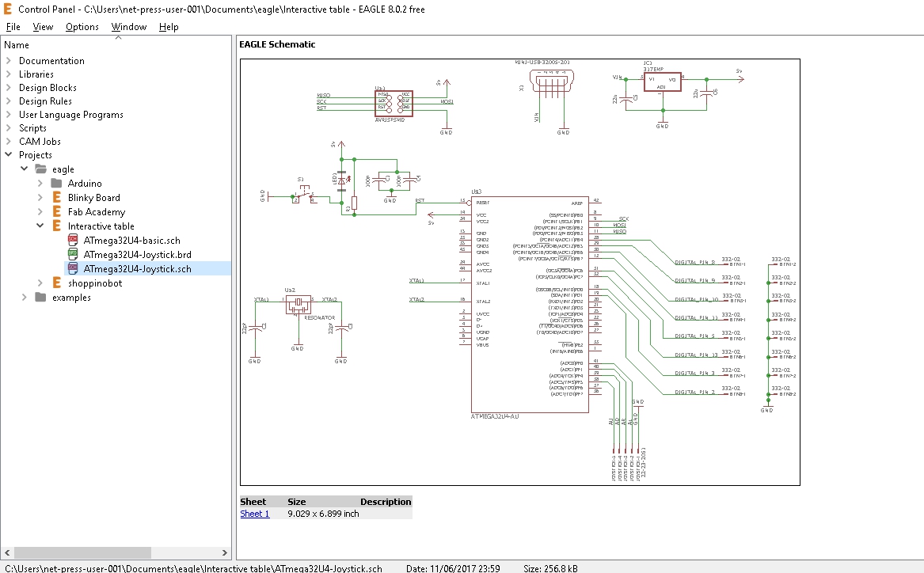This screenshot has height=573, width=924.
Task: Collapse the eagle folder node
Action: pyautogui.click(x=25, y=169)
